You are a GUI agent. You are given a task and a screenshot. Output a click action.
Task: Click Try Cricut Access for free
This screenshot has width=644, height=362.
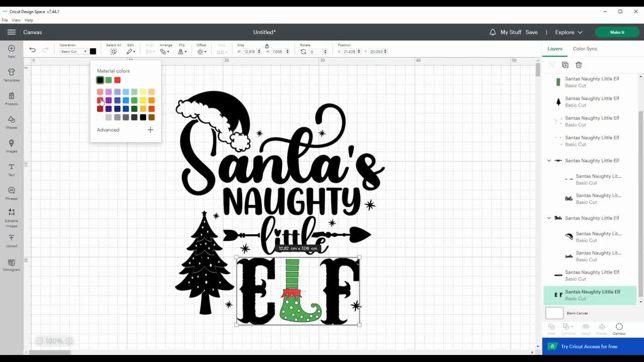593,346
